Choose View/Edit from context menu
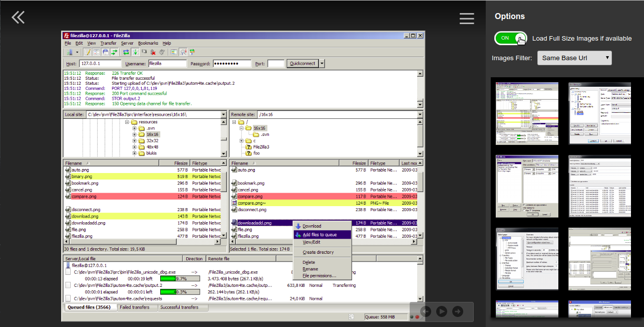 [x=322, y=242]
